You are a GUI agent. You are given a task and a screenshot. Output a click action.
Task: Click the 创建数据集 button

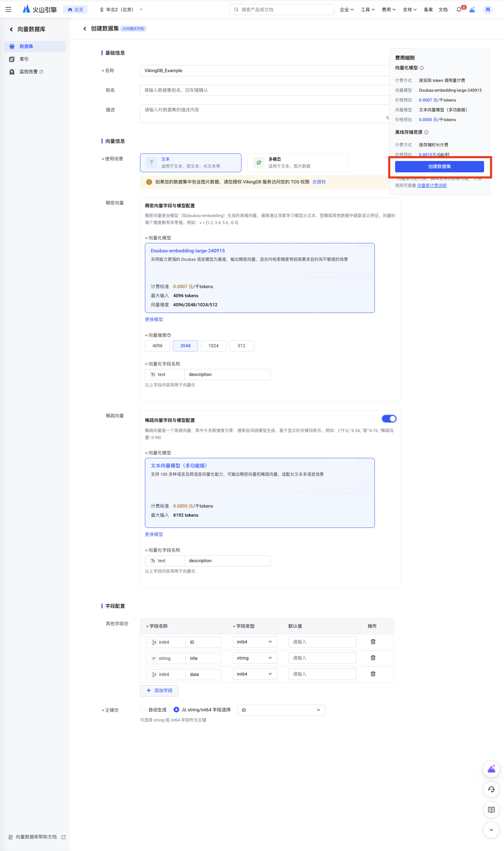point(439,167)
